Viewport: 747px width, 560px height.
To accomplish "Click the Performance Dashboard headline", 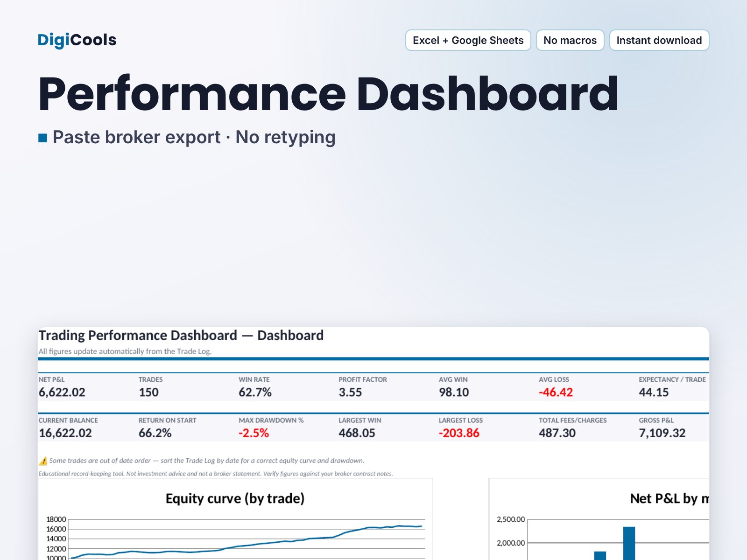I will coord(328,94).
